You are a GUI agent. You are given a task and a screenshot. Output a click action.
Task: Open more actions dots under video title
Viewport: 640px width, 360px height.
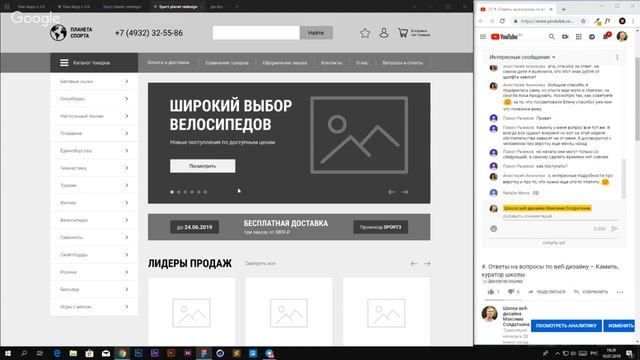pos(620,292)
